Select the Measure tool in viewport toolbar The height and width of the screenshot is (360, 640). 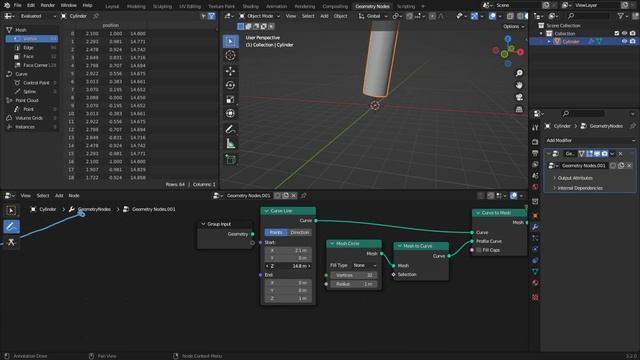(x=230, y=143)
